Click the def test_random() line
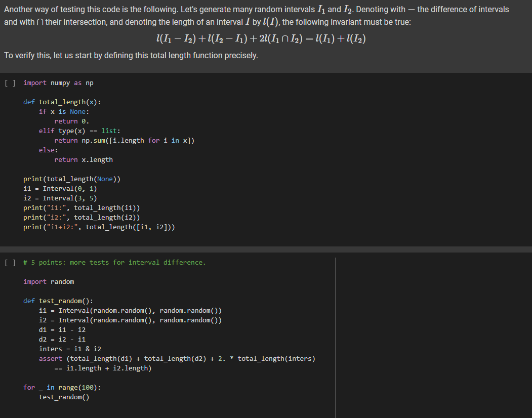532x418 pixels. 61,301
